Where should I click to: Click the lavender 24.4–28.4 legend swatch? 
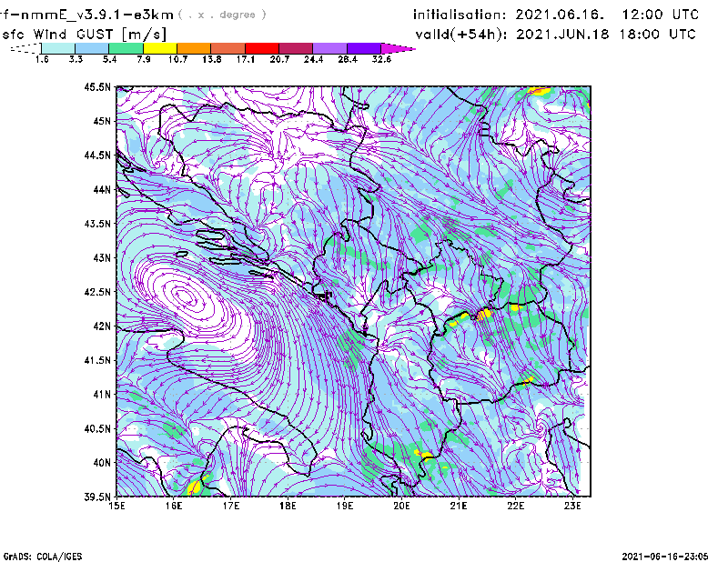[x=329, y=48]
